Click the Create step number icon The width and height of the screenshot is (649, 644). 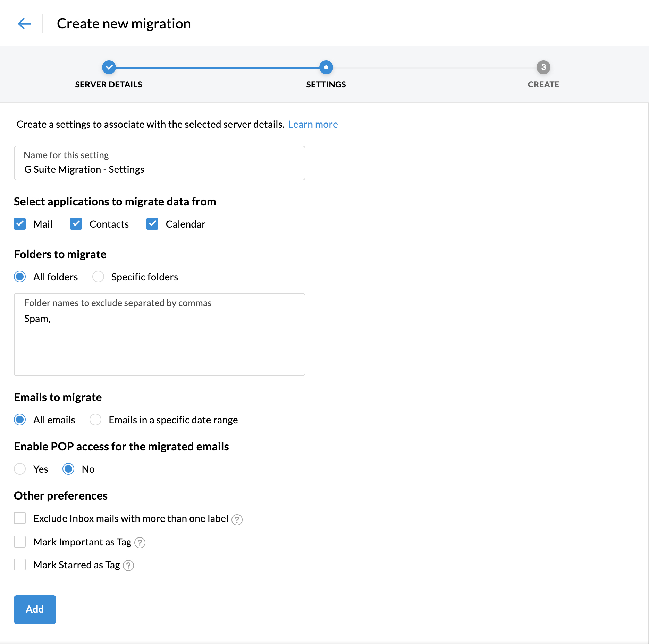(x=543, y=67)
